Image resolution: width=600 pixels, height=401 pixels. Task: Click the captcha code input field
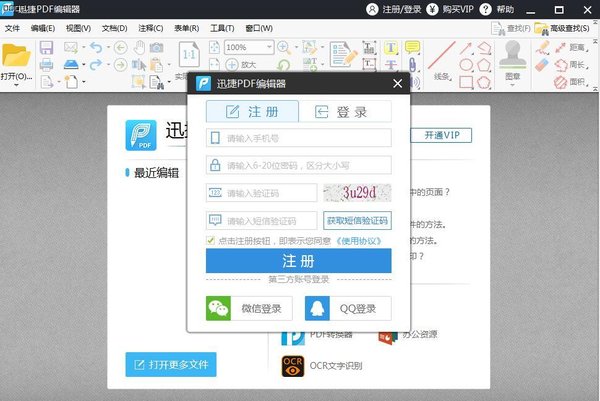pyautogui.click(x=262, y=193)
